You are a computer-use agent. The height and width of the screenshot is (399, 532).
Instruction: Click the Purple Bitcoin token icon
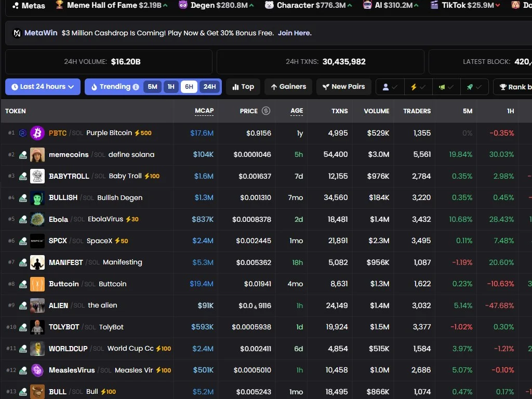tap(37, 133)
